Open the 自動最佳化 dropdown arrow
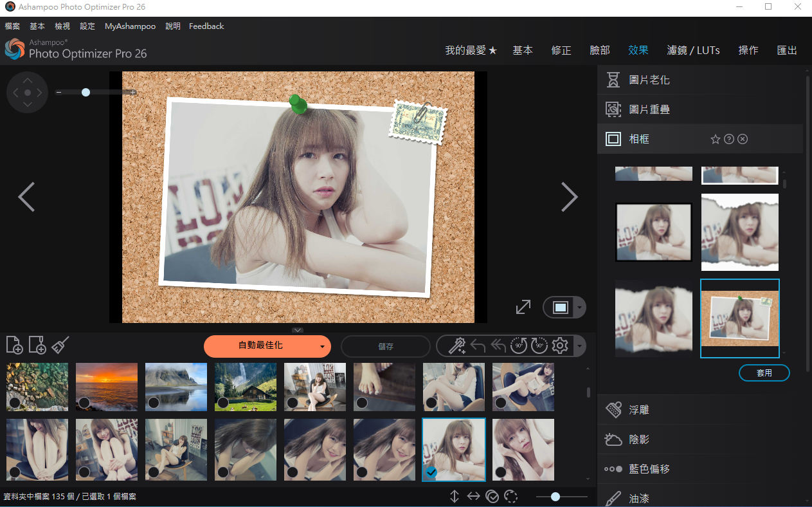This screenshot has height=507, width=812. pos(321,346)
